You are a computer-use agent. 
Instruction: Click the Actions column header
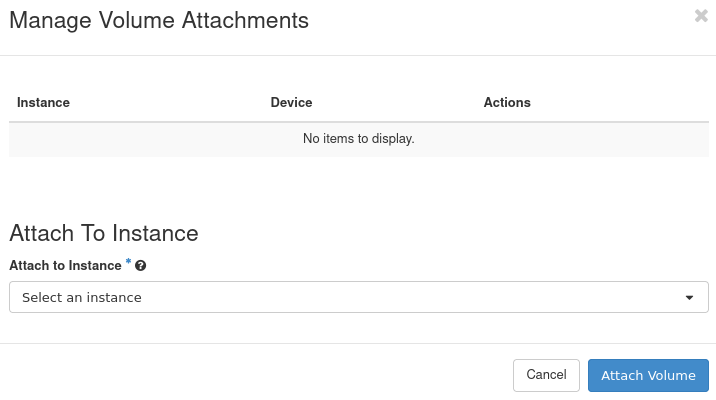pos(507,103)
